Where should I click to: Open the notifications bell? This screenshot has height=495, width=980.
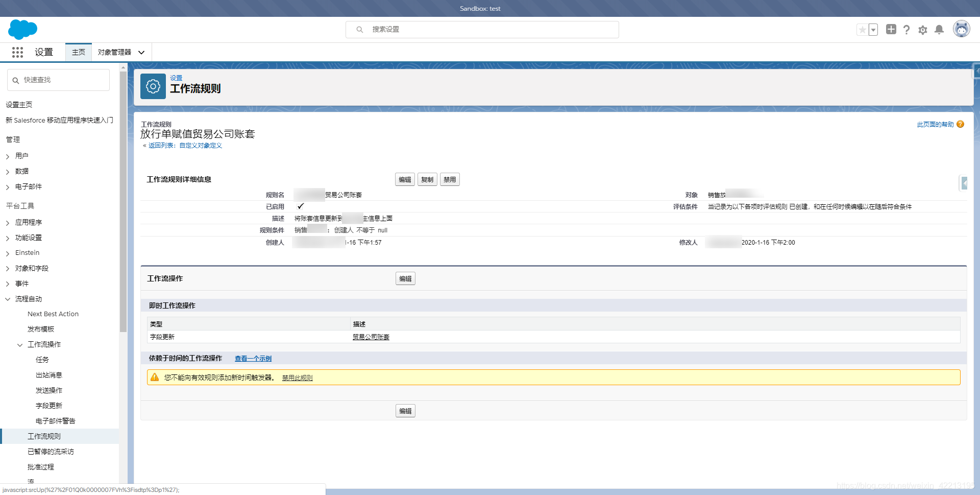pos(939,30)
